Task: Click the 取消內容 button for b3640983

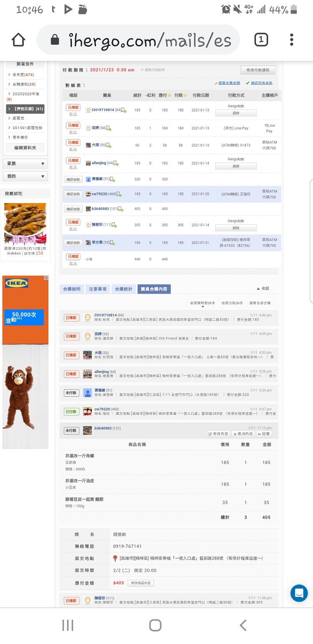Action: pyautogui.click(x=243, y=434)
